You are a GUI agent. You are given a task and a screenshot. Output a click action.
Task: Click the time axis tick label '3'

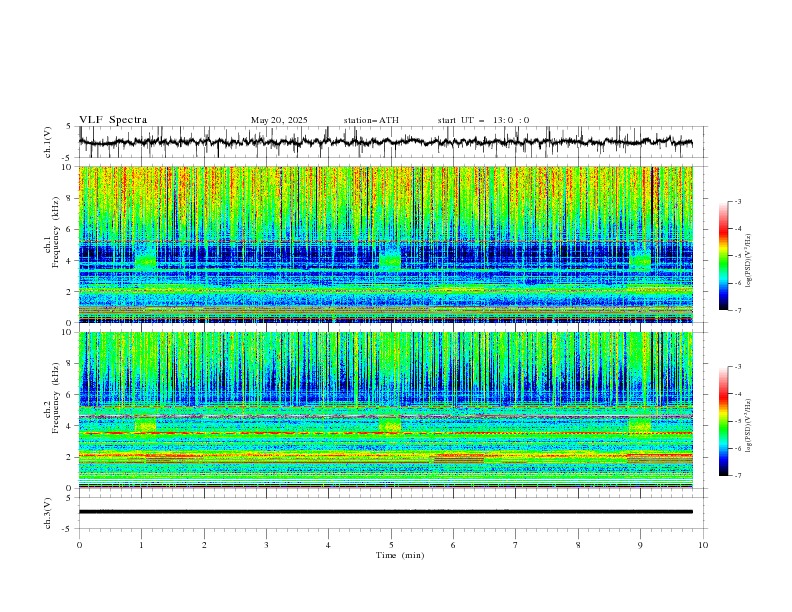266,545
